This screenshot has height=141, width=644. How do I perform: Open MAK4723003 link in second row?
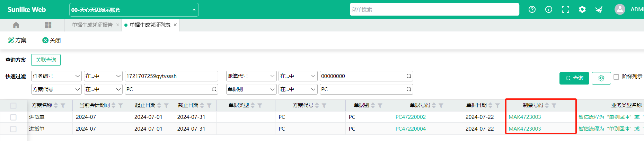click(x=524, y=129)
